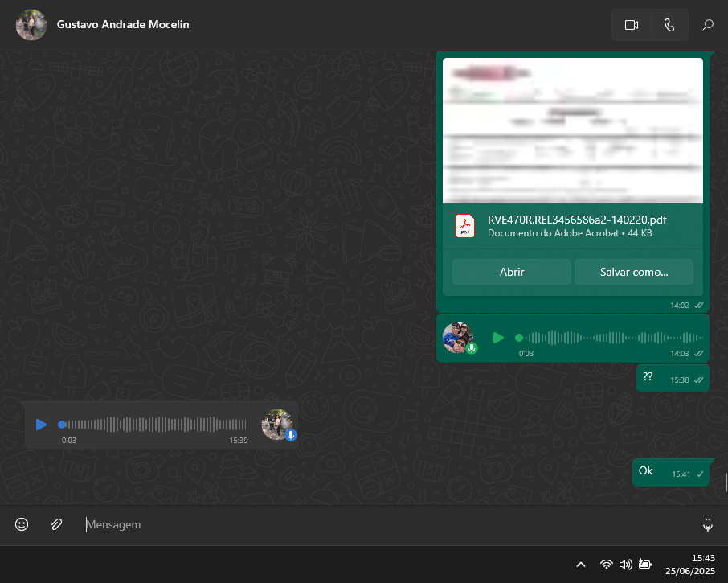The image size is (728, 583).
Task: Click the Abrir button for PDF
Action: 511,272
